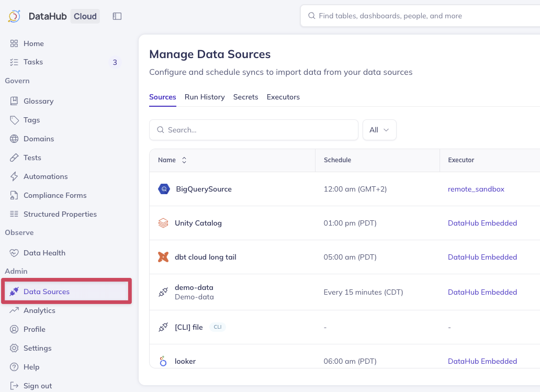The width and height of the screenshot is (540, 392).
Task: Sort sources by the Name column arrows
Action: (184, 160)
